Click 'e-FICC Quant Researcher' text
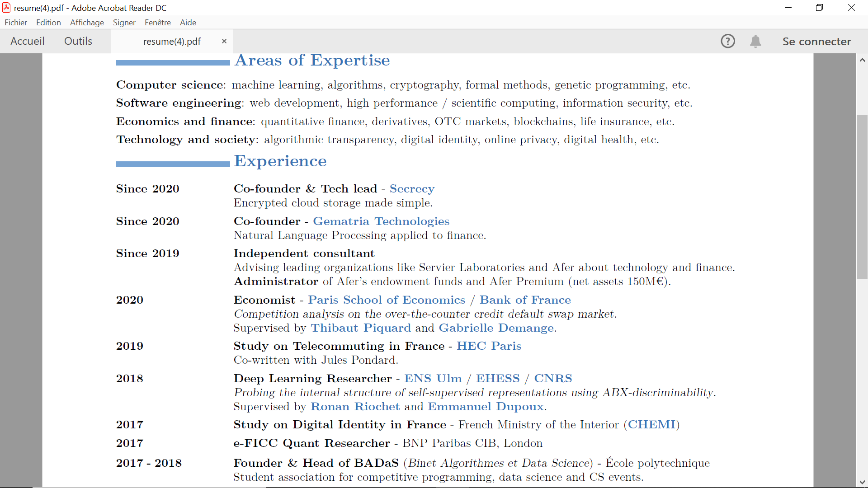This screenshot has width=868, height=488. click(311, 443)
